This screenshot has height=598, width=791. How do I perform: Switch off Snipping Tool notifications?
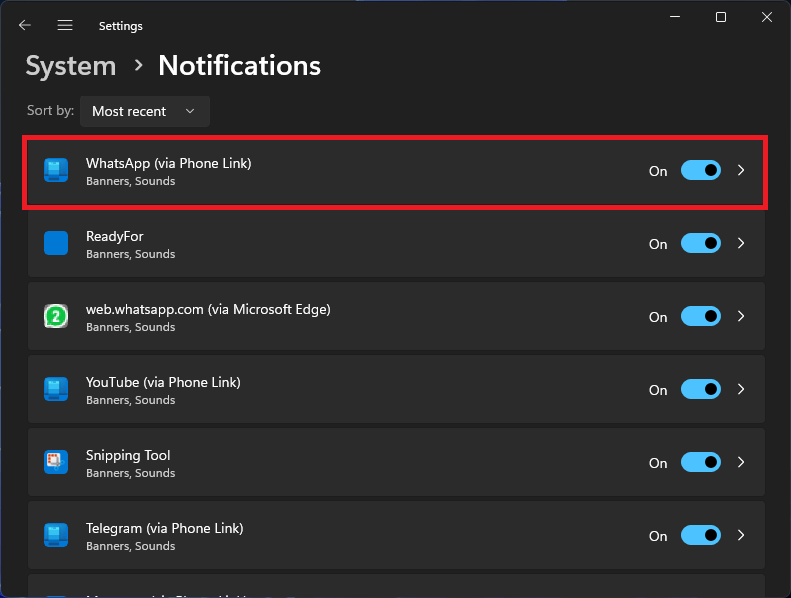point(701,462)
